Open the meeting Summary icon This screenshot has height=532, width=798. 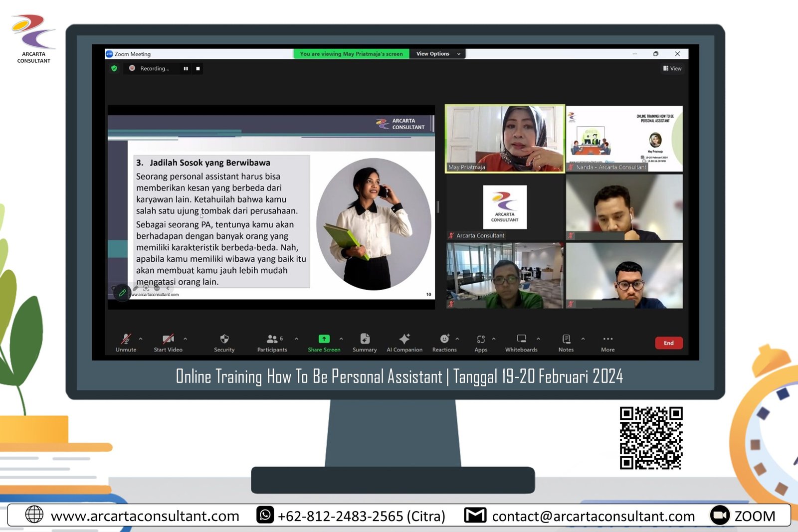click(365, 340)
